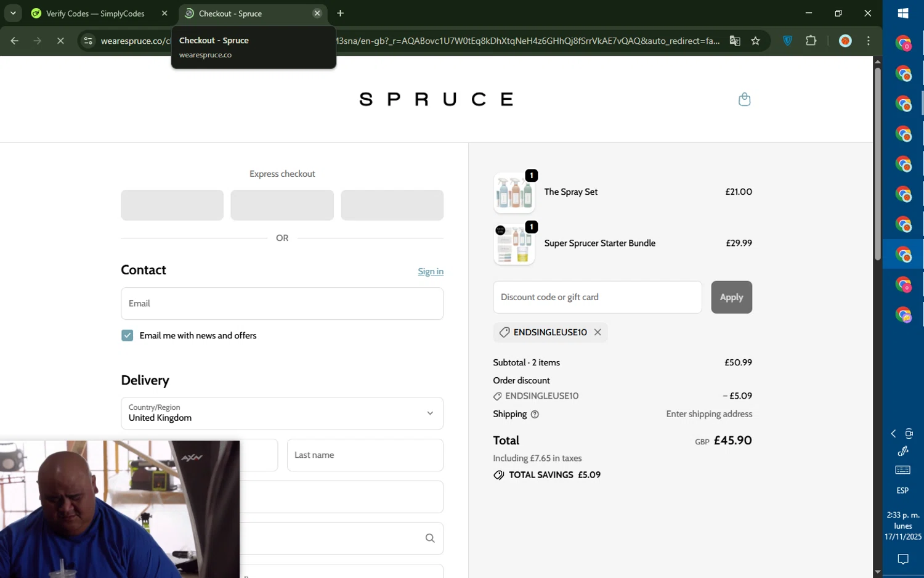This screenshot has height=578, width=924.
Task: Click the Sign in link
Action: click(431, 272)
